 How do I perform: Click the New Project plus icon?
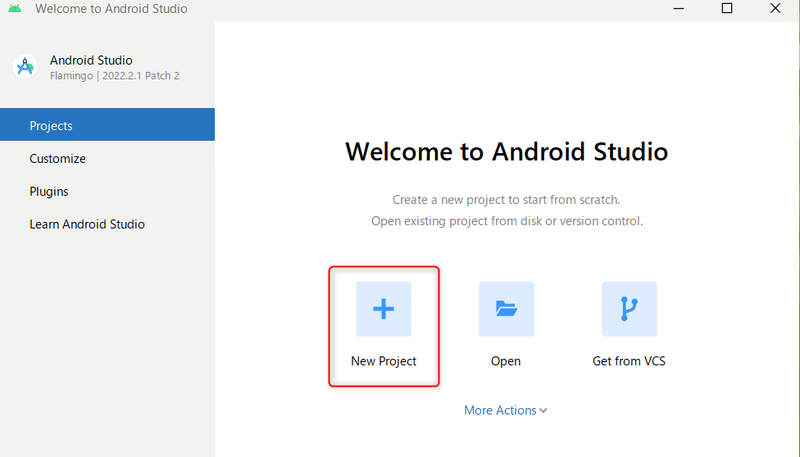[383, 309]
